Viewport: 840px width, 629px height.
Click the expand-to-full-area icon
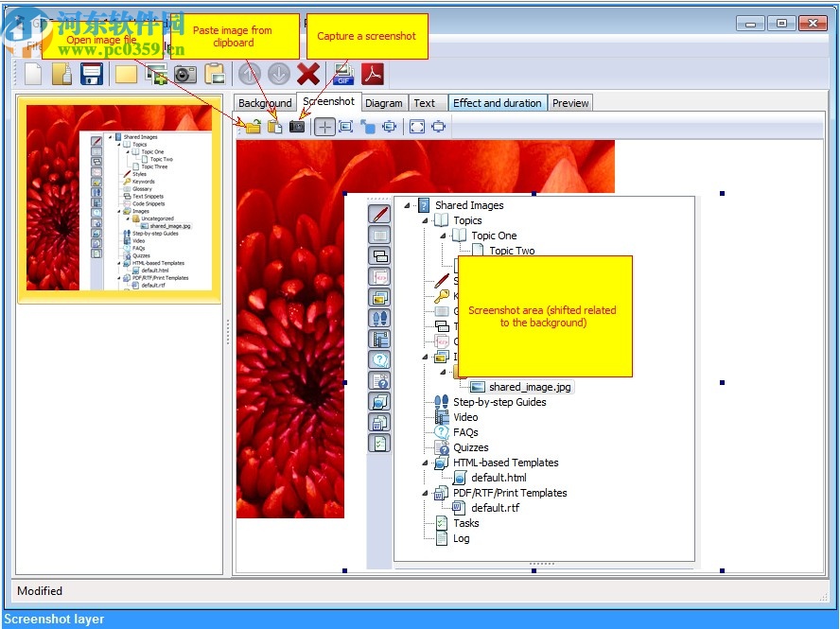pyautogui.click(x=417, y=127)
